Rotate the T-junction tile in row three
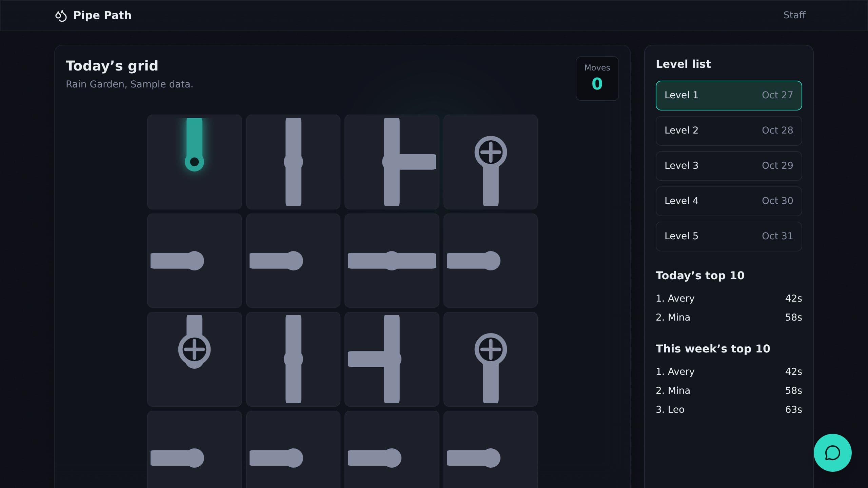The image size is (868, 488). click(x=392, y=359)
